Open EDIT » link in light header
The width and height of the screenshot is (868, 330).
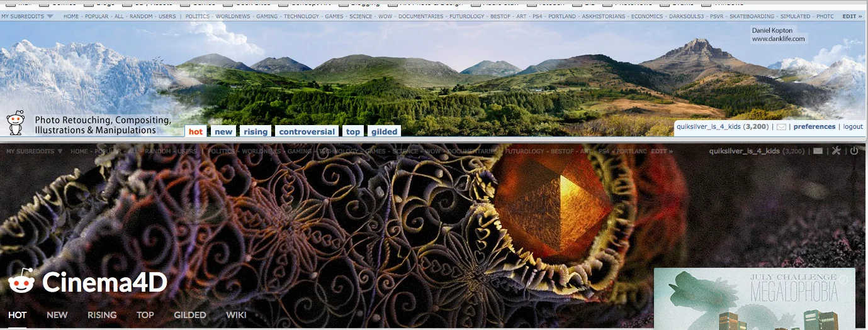pos(852,16)
